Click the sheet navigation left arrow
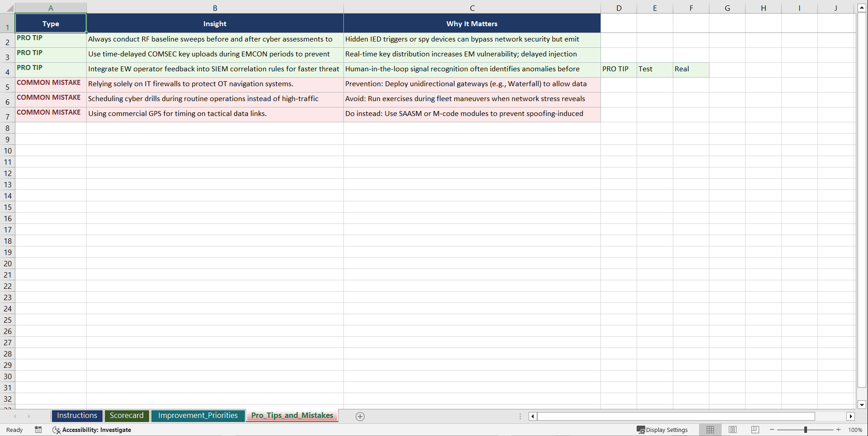 [15, 416]
